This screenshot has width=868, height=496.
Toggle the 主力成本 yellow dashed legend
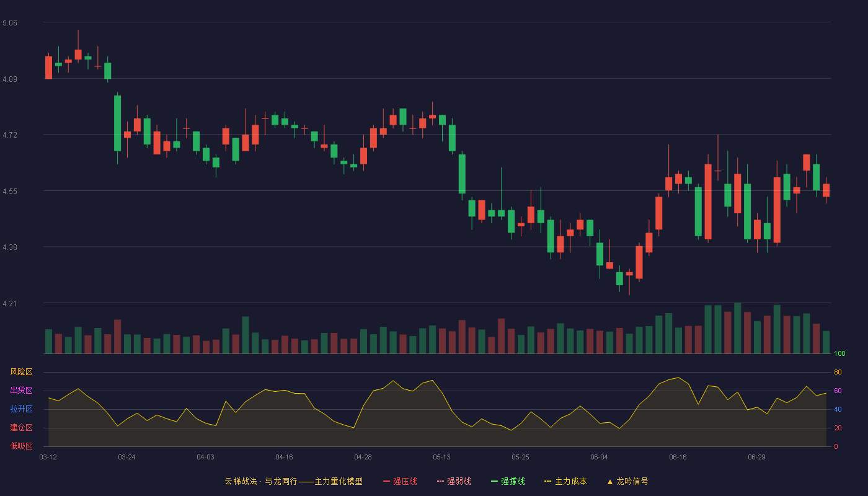565,481
